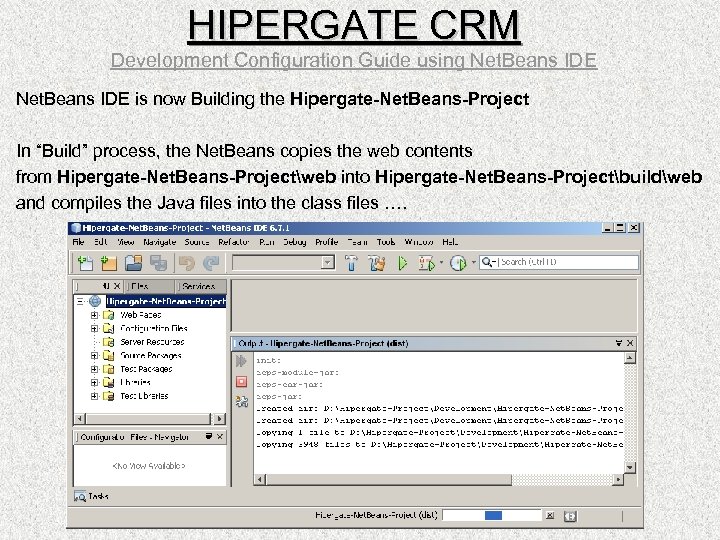This screenshot has height=540, width=720.
Task: Click the status bar icon right of the cancel button
Action: (x=570, y=516)
